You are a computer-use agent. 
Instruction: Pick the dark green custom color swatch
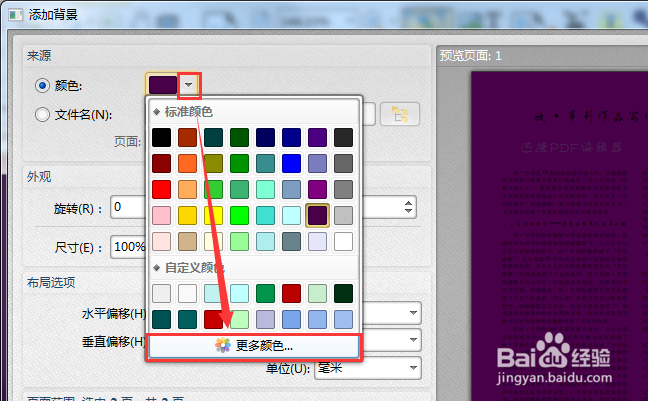343,293
